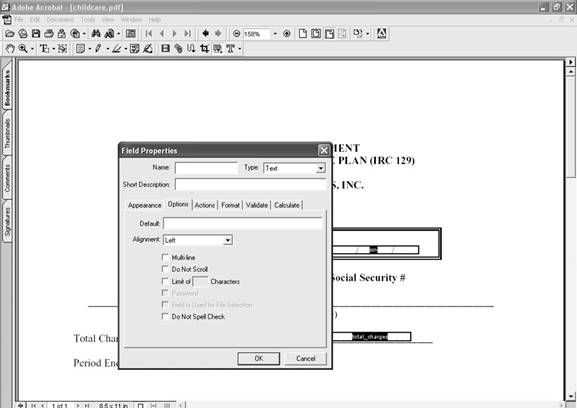Select Actual Size page view icon
This screenshot has height=408, width=577.
click(303, 34)
